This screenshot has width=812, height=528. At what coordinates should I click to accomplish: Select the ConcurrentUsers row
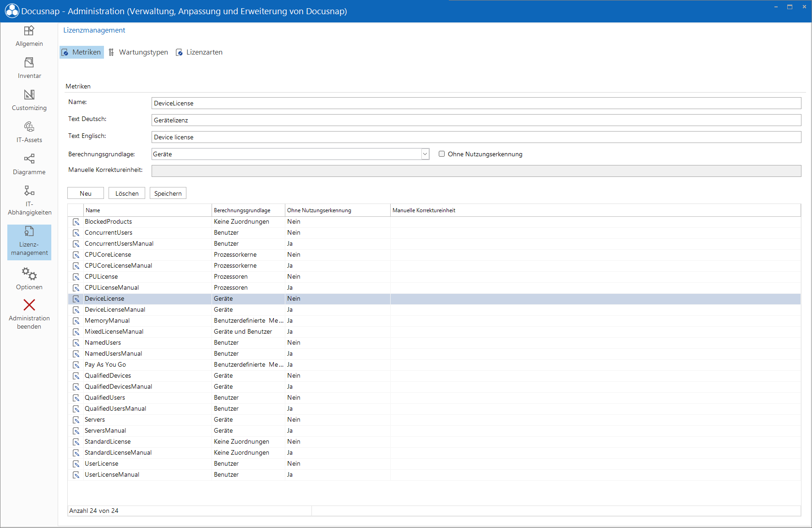434,233
